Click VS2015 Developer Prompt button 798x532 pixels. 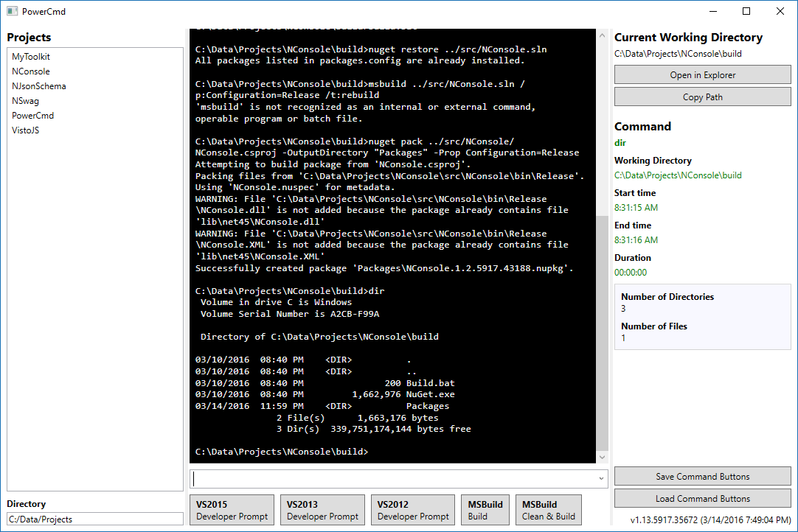pos(232,510)
